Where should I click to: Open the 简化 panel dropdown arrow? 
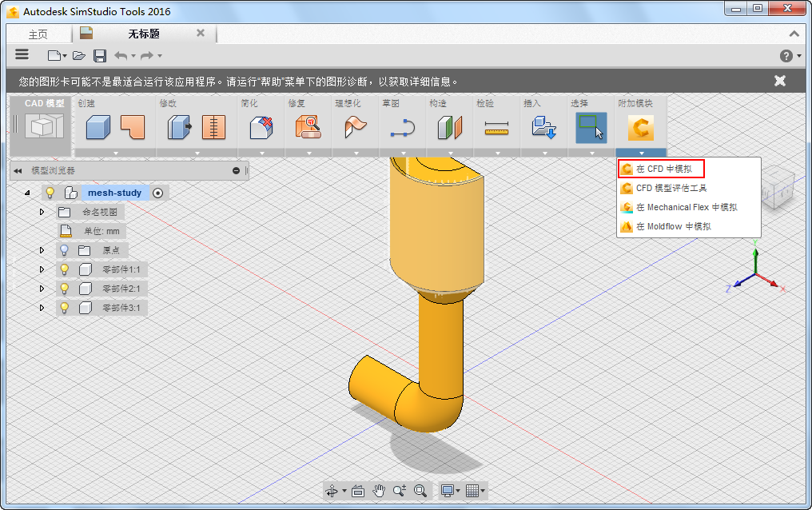click(262, 153)
